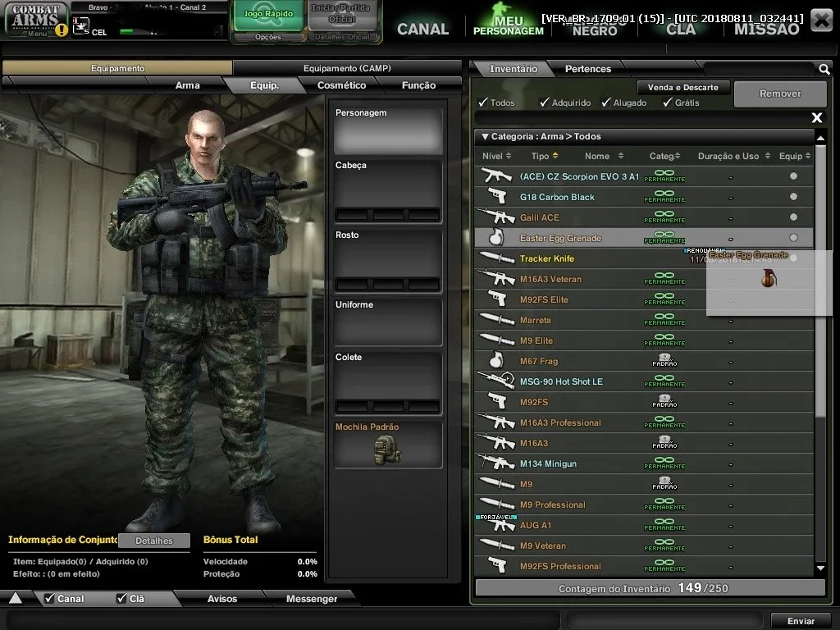The height and width of the screenshot is (630, 840).
Task: Click the Mochila Padrão backpack icon
Action: [x=387, y=450]
